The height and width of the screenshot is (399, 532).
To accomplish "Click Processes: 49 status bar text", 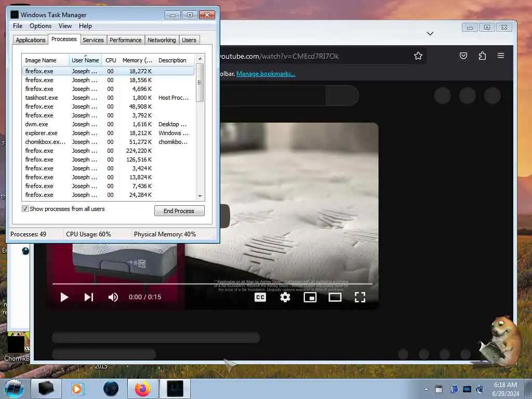I will 28,234.
